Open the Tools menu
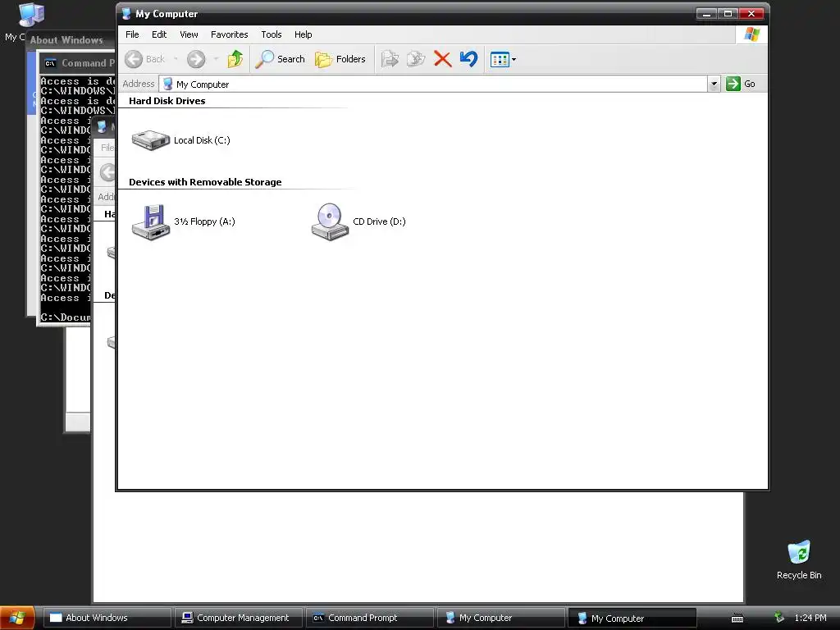 click(271, 34)
